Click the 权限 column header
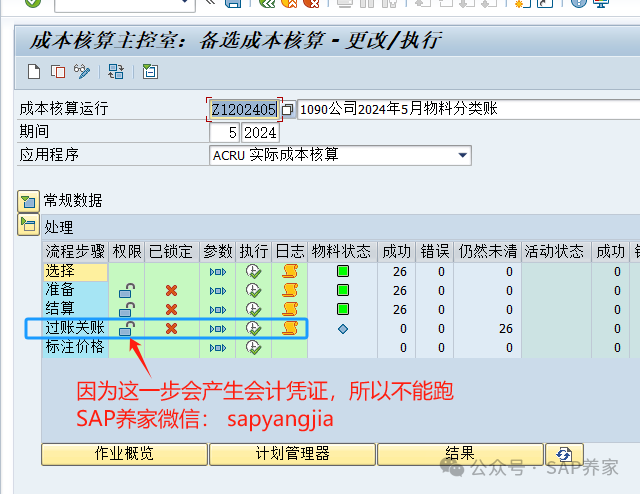Screen dimensions: 640x494 [127, 251]
